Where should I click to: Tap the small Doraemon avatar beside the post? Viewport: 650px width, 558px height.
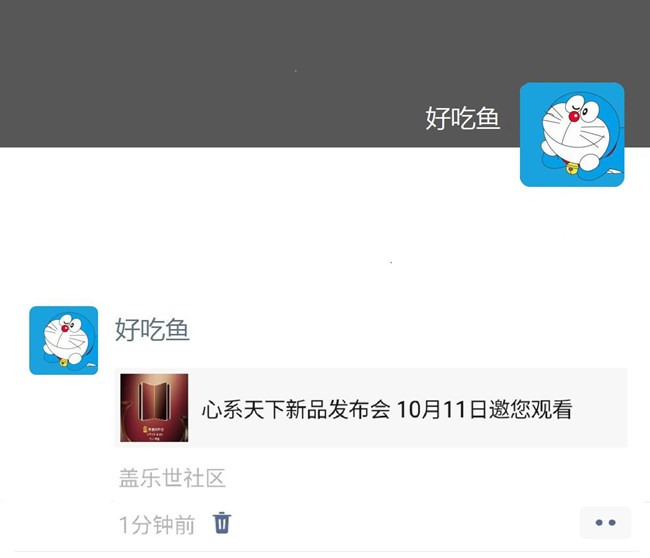(64, 340)
